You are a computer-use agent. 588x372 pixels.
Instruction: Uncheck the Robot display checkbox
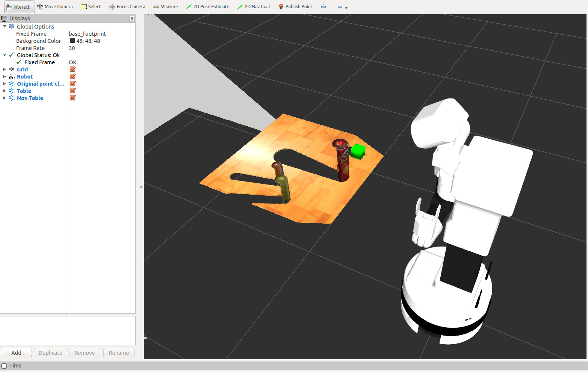73,77
